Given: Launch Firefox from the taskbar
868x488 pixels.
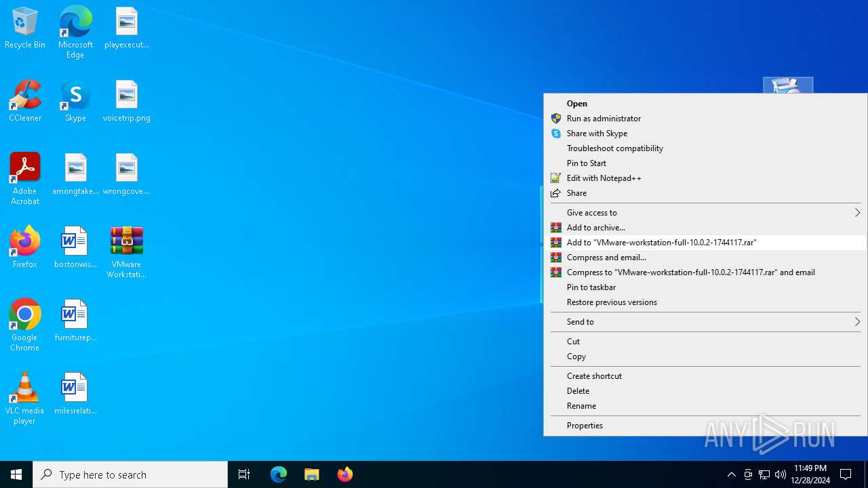Looking at the screenshot, I should point(345,474).
